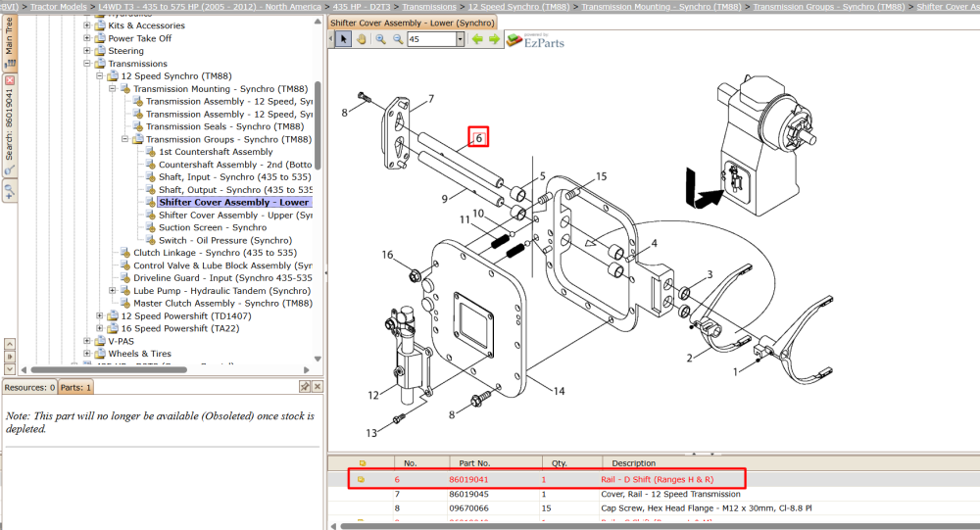The image size is (980, 530).
Task: Select the hand pan tool
Action: click(x=362, y=39)
